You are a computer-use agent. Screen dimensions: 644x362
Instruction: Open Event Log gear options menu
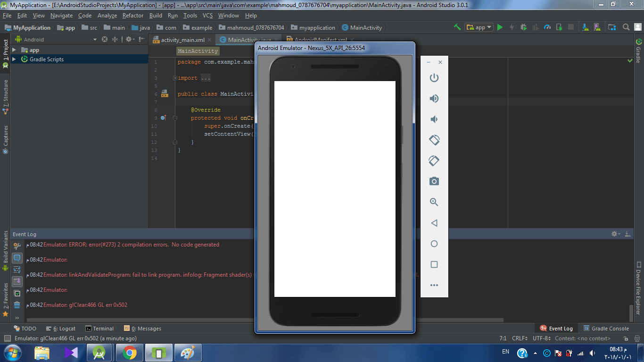tap(615, 234)
